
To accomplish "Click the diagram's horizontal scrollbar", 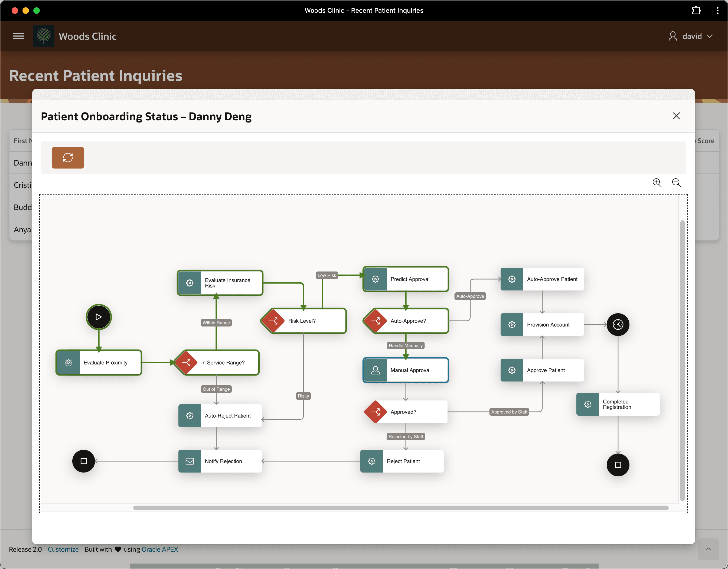I will (401, 508).
